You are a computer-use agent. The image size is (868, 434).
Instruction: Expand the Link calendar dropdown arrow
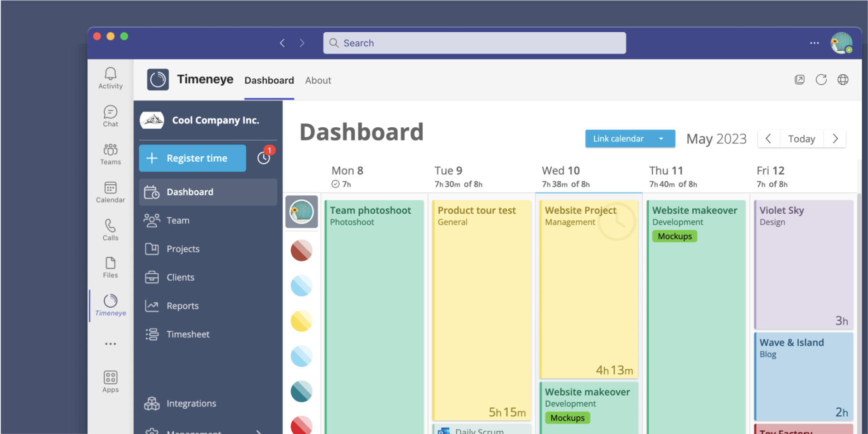point(661,139)
